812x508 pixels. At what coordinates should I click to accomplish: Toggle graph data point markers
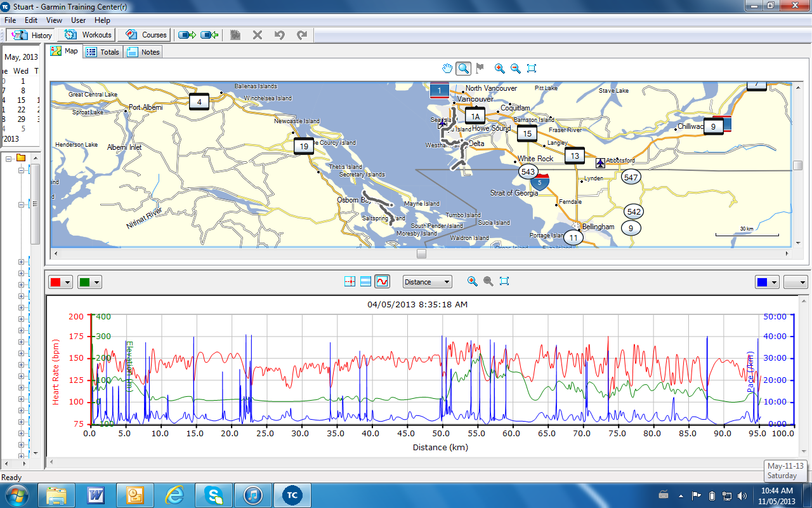pos(349,281)
